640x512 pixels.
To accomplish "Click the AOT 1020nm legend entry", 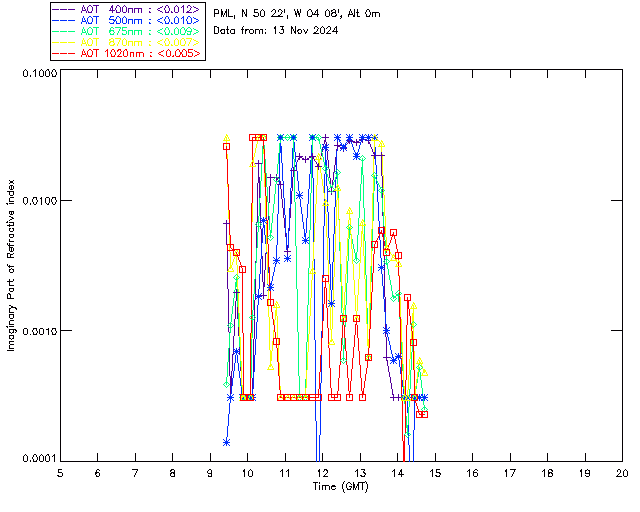I will (x=127, y=53).
